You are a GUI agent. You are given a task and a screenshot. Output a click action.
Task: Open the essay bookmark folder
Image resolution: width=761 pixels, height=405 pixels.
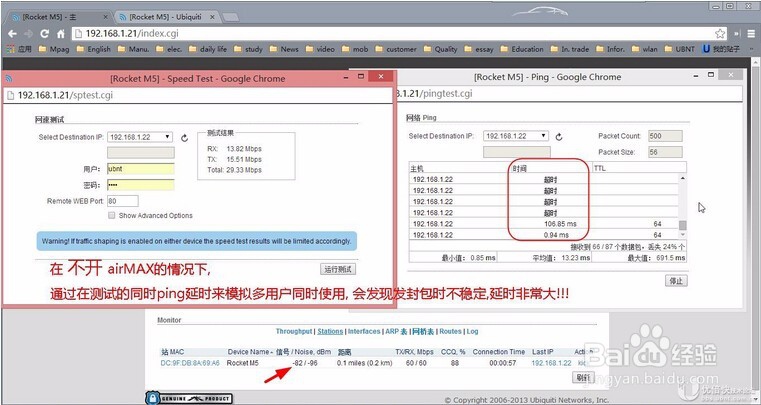479,49
